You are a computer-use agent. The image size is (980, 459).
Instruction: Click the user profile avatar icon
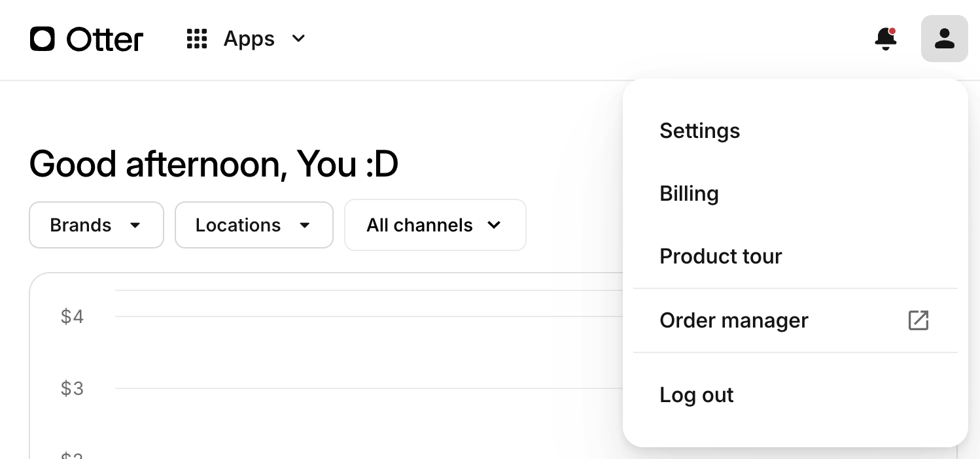pos(945,39)
